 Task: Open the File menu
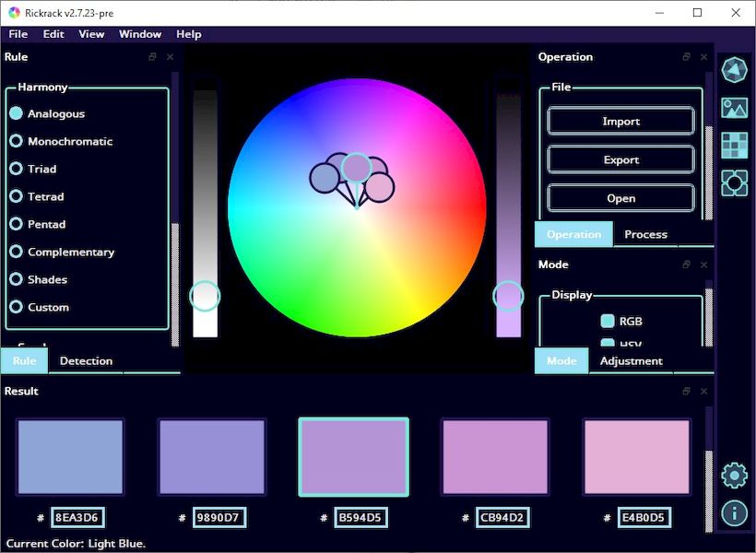click(18, 34)
